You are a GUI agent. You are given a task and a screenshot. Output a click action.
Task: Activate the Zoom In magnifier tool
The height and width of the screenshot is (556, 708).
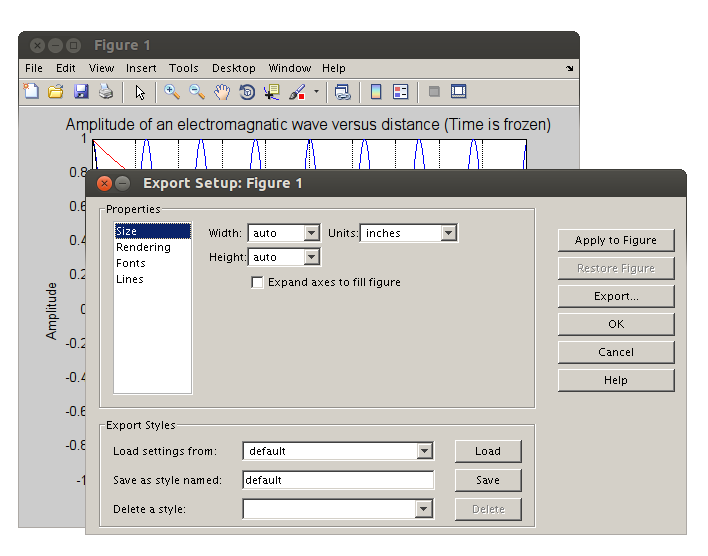coord(172,92)
